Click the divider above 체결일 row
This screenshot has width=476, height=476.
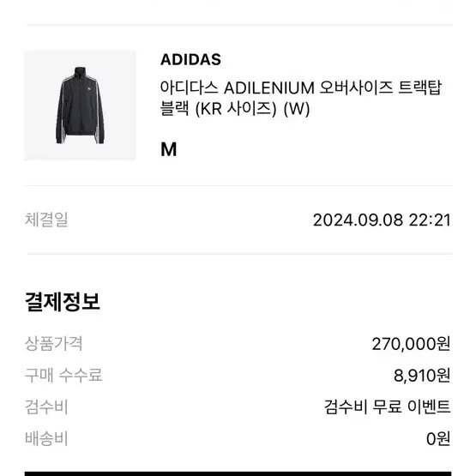[238, 185]
